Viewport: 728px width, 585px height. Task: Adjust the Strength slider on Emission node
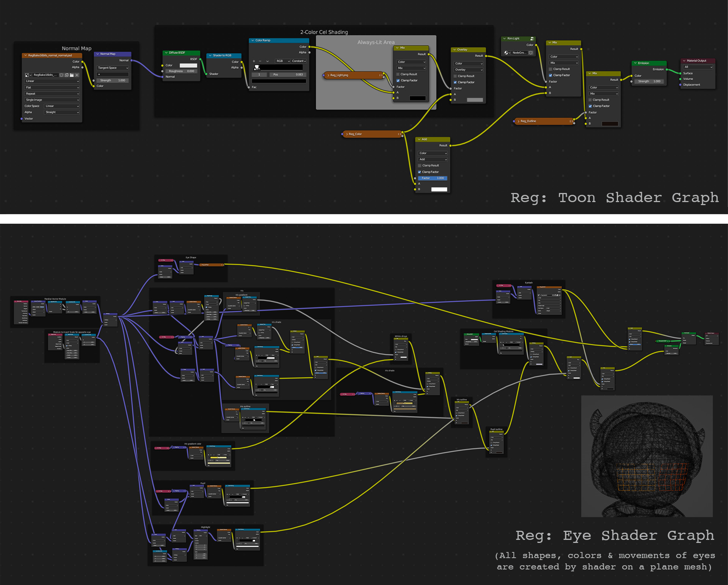pyautogui.click(x=649, y=81)
